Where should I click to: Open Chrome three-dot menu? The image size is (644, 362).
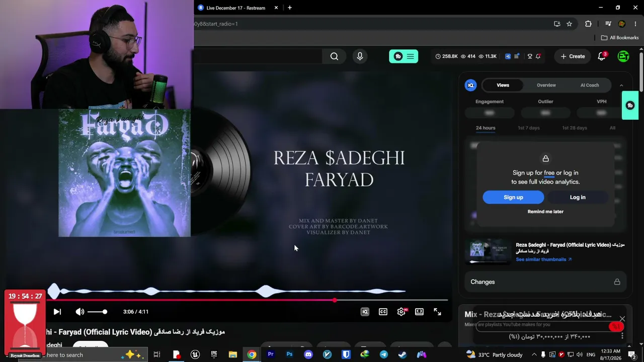click(635, 24)
